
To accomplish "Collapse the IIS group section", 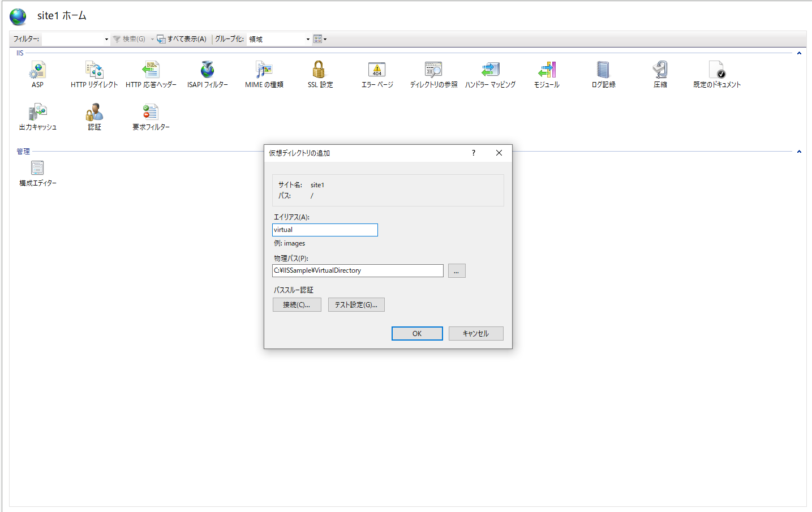I will 799,53.
